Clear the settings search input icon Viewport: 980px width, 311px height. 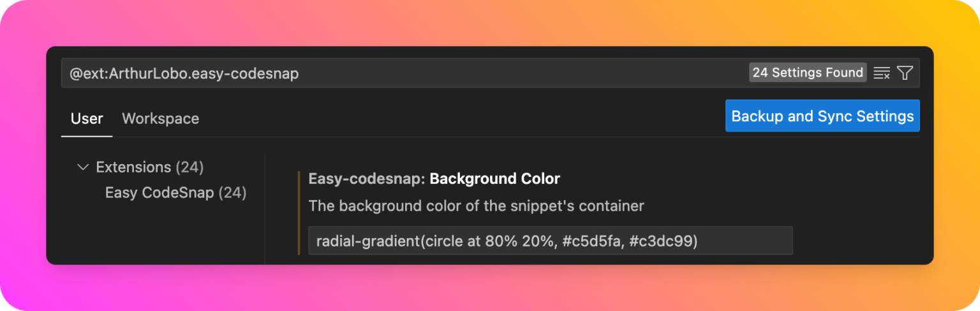pos(882,73)
